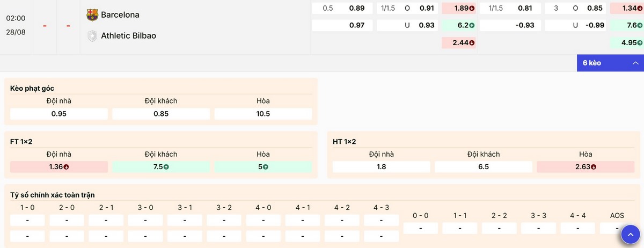
Task: Select the odds cell under '2 - 2'
Action: [x=499, y=228]
